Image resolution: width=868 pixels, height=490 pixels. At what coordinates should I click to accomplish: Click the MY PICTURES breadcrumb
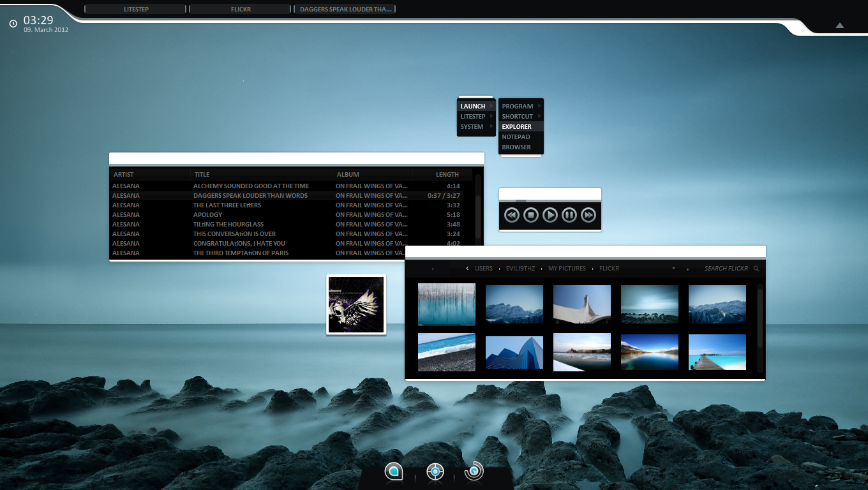click(x=567, y=269)
